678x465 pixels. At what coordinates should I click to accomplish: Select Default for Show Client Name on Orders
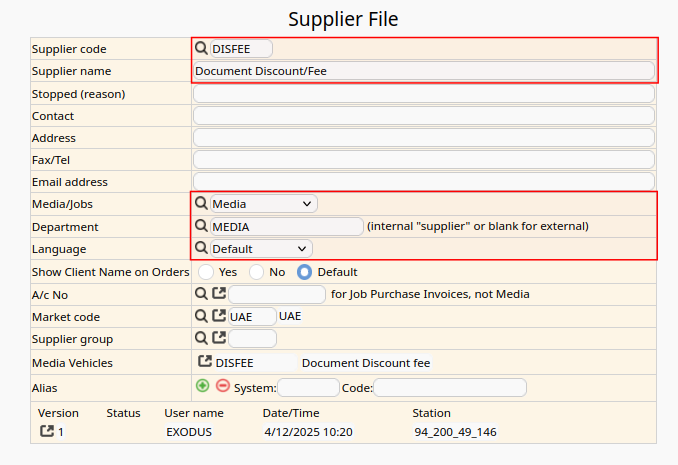point(305,272)
